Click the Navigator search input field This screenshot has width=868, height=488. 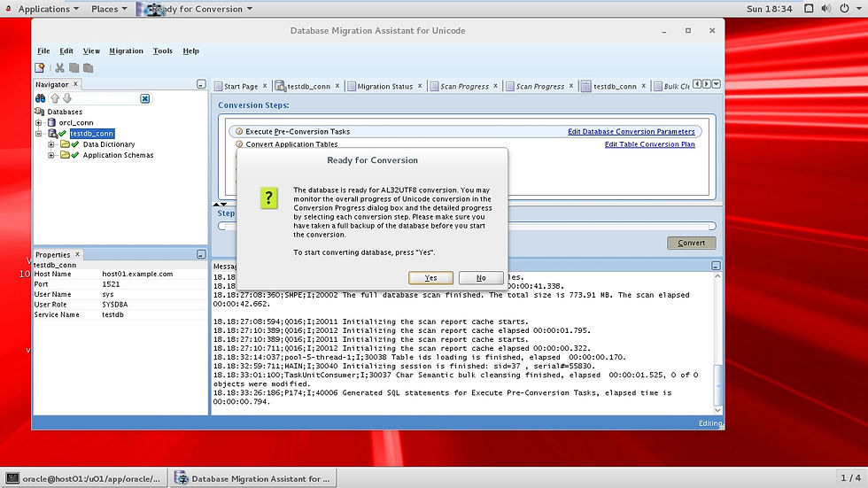(106, 98)
